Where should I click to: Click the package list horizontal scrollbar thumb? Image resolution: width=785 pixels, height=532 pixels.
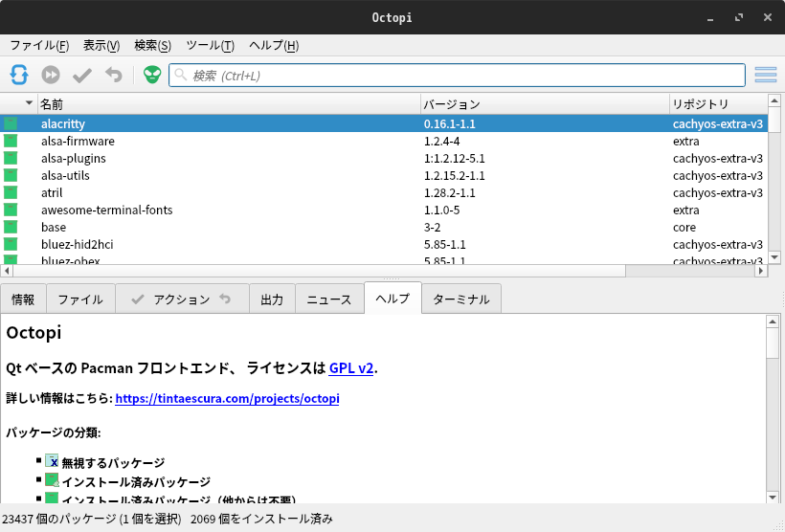320,271
